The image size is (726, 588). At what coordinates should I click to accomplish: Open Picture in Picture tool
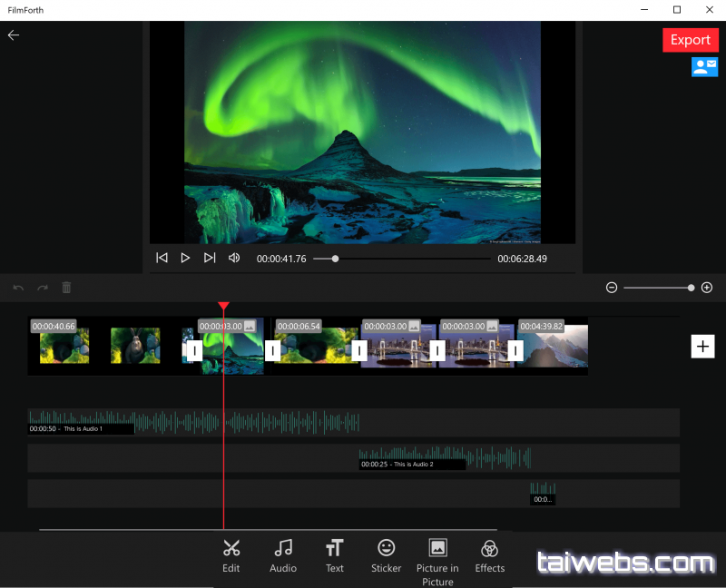coord(437,560)
